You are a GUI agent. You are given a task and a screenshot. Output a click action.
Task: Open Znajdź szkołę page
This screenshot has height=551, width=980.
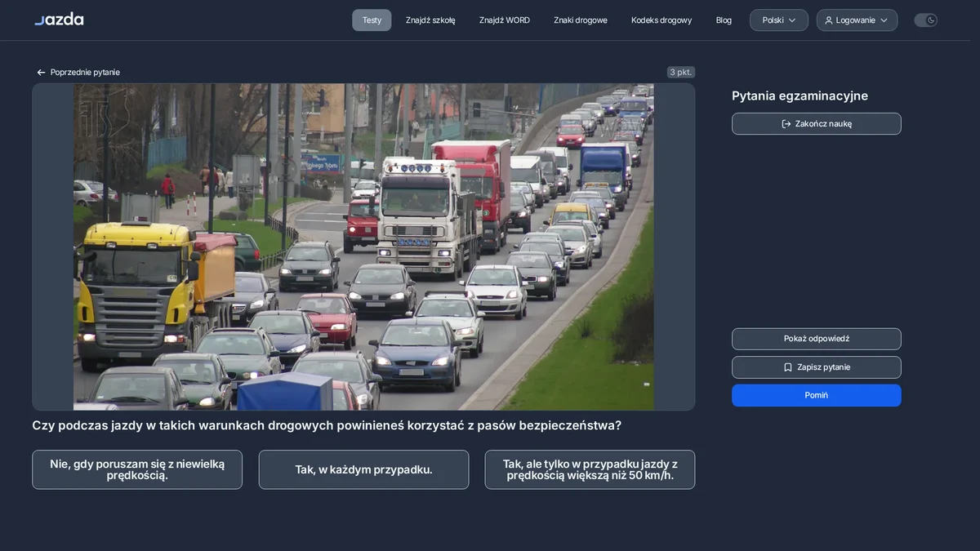click(430, 20)
